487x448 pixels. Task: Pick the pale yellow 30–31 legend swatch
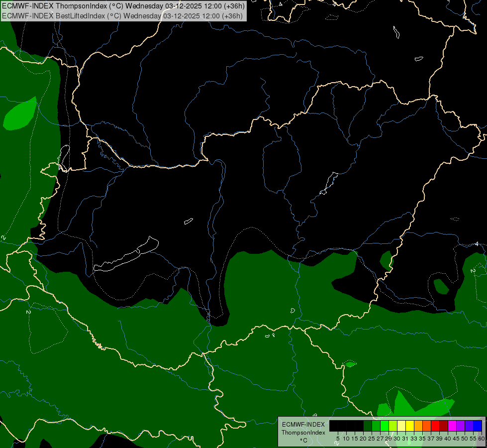401,426
